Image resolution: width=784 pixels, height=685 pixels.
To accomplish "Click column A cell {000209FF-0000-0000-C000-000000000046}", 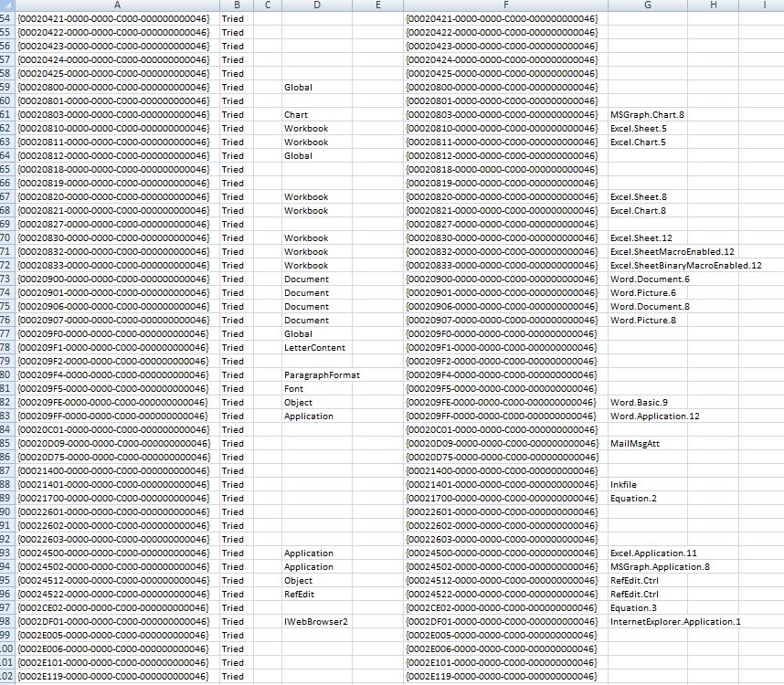I will coord(117,416).
